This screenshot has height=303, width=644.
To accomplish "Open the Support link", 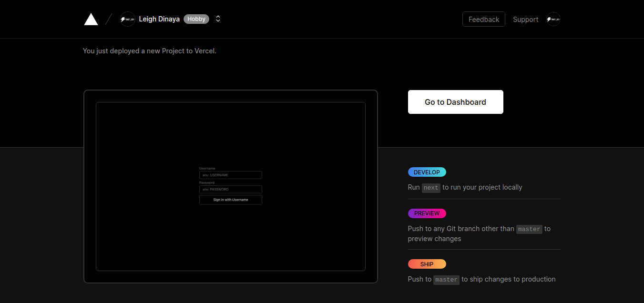I will pos(525,20).
